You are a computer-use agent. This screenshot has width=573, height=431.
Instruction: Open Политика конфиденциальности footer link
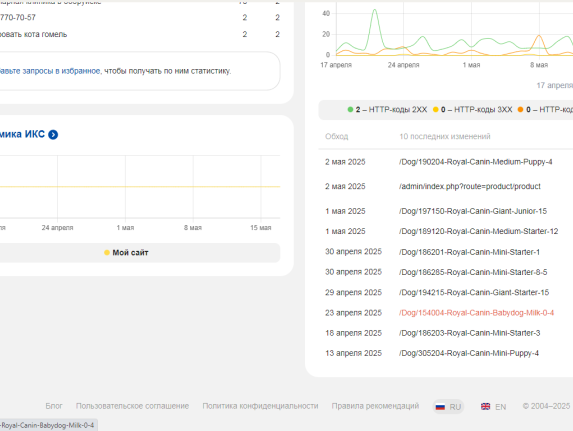click(260, 406)
